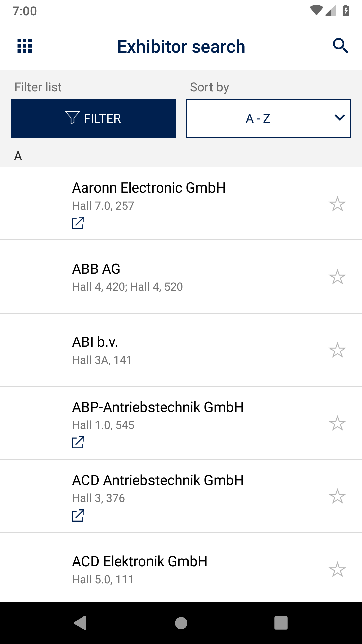Star ACD Elektronik GmbH entry
This screenshot has height=644, width=362.
(x=337, y=570)
